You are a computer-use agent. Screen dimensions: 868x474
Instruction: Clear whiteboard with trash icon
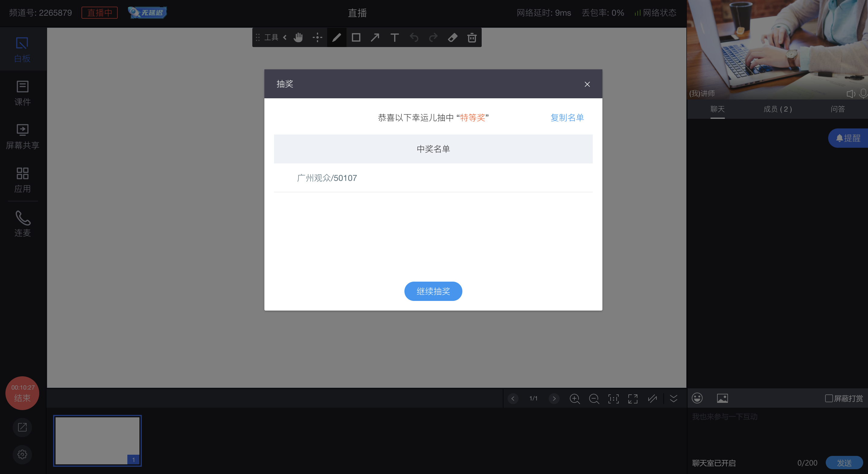point(472,37)
